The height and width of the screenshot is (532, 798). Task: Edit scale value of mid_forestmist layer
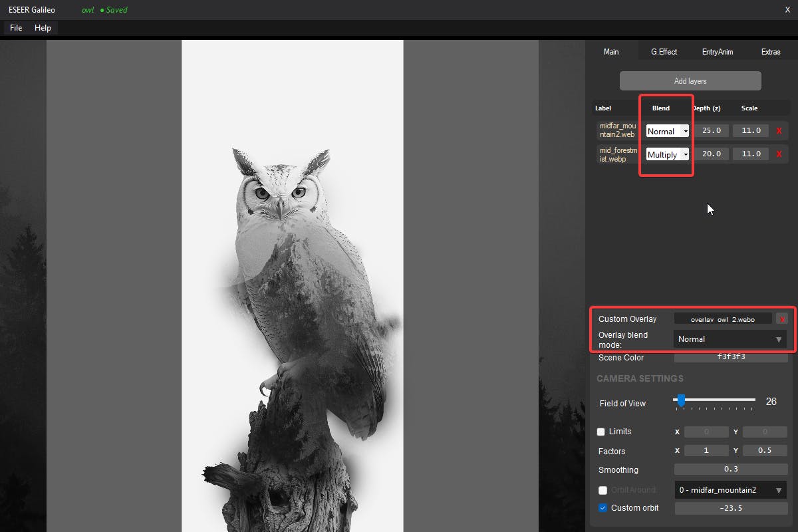(x=751, y=154)
